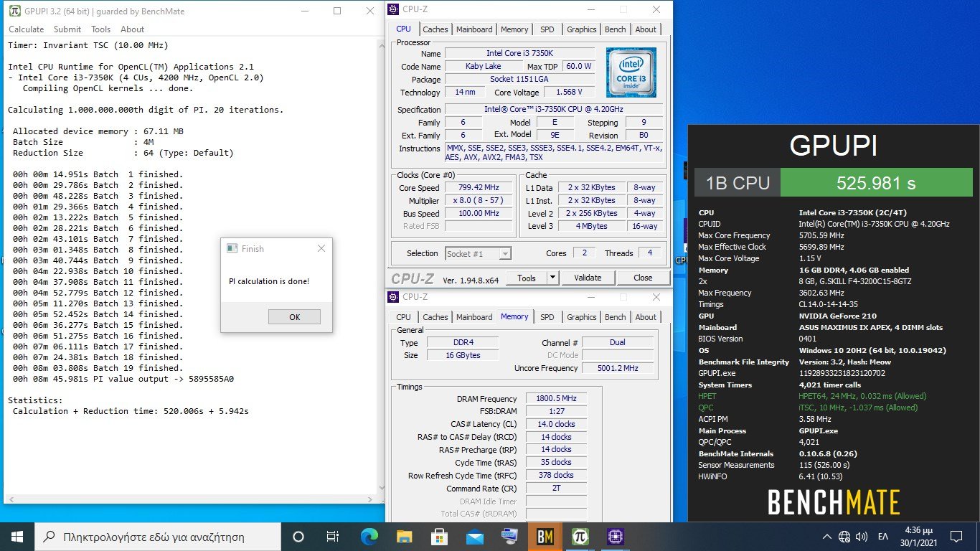
Task: Open Mail app from taskbar
Action: (x=474, y=537)
